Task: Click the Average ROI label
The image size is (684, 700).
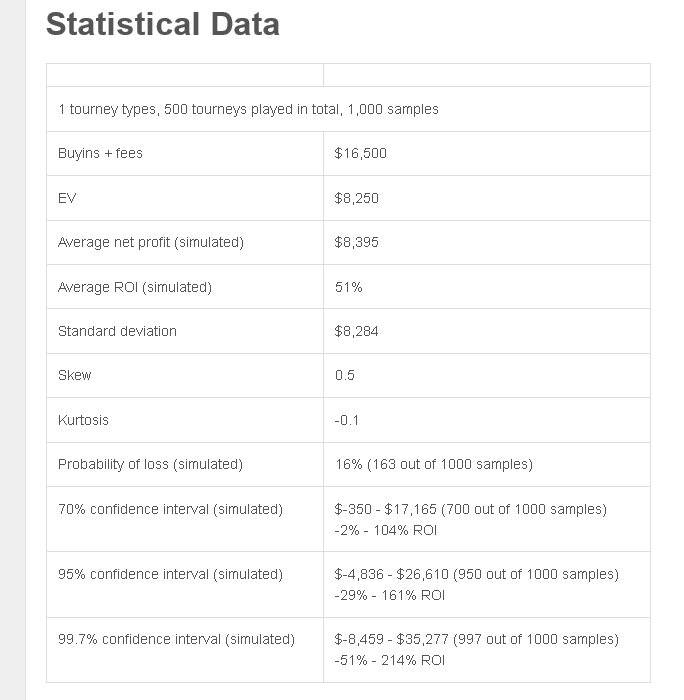Action: pos(135,287)
